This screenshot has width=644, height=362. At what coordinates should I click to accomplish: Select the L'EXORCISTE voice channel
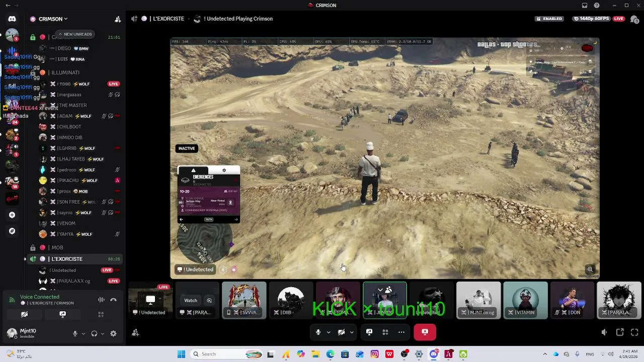point(75,259)
